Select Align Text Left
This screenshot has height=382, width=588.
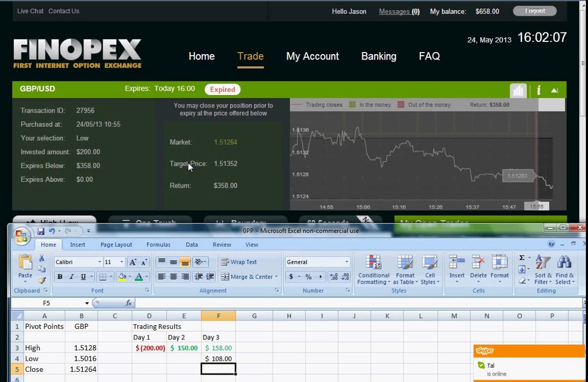tap(162, 276)
